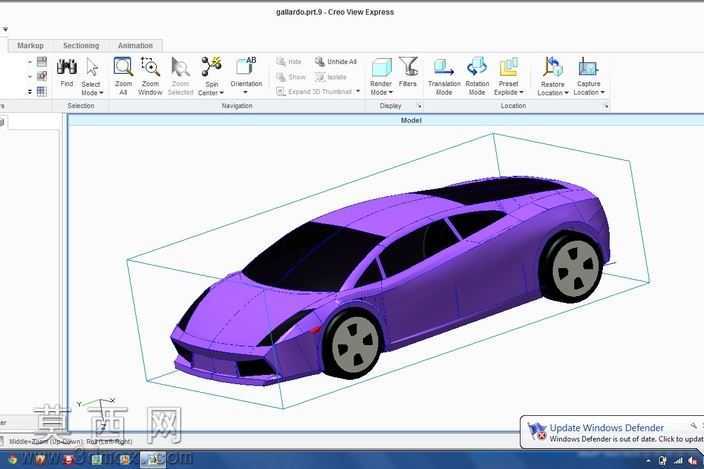Viewport: 704px width, 469px height.
Task: Click the Restore Location icon
Action: pyautogui.click(x=553, y=66)
